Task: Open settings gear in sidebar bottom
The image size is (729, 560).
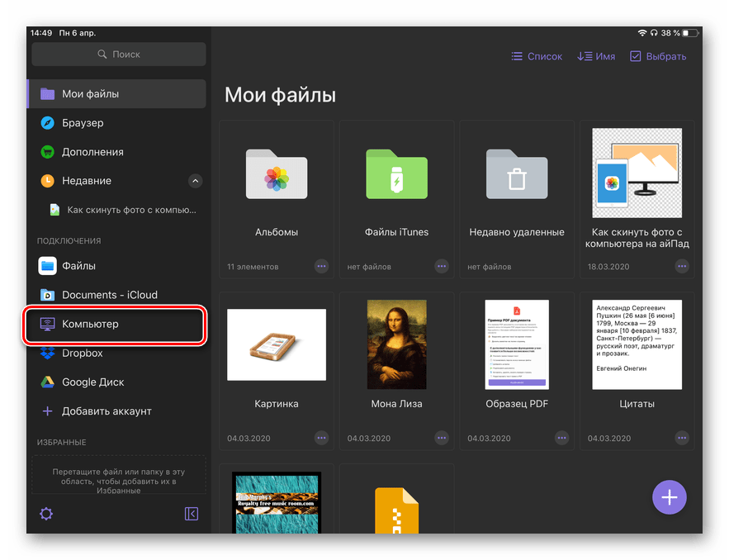Action: click(x=46, y=514)
